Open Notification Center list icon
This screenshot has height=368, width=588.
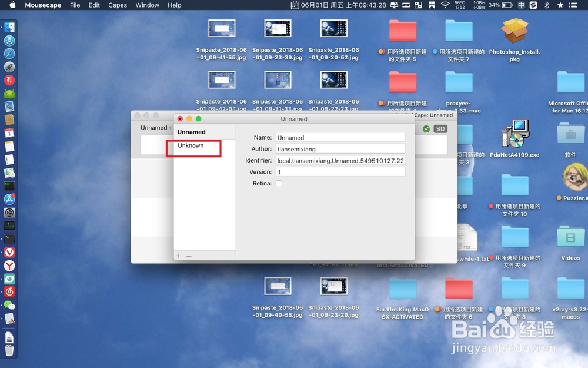pyautogui.click(x=573, y=5)
